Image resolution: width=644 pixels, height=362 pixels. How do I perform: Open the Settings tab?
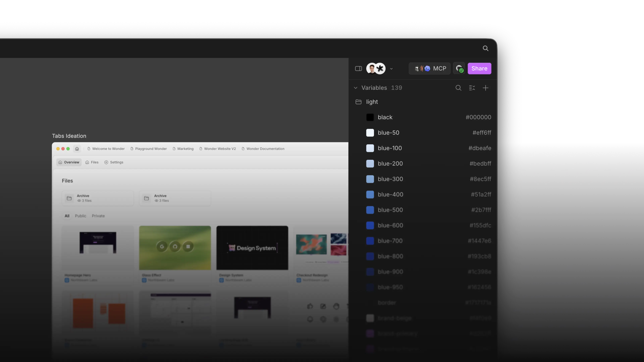pos(114,162)
